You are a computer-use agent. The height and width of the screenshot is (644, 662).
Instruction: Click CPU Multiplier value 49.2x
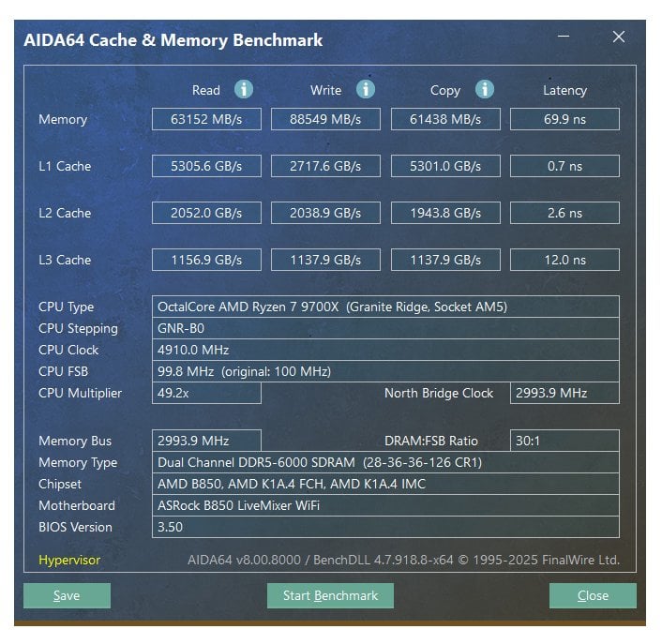point(206,393)
